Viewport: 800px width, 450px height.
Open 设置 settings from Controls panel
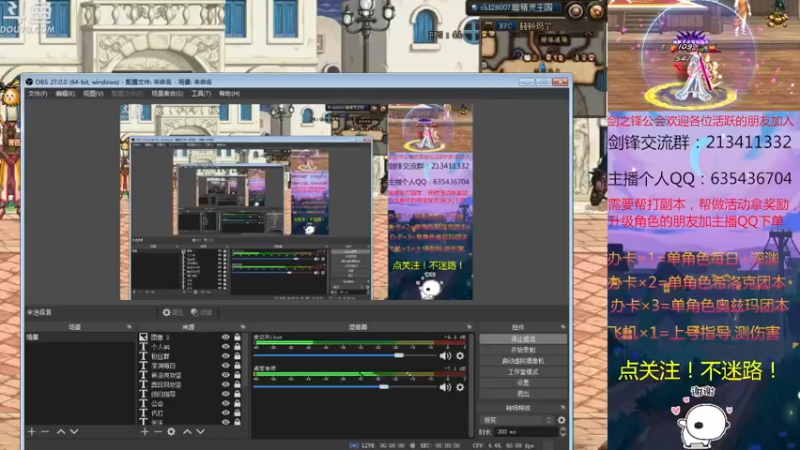click(523, 383)
